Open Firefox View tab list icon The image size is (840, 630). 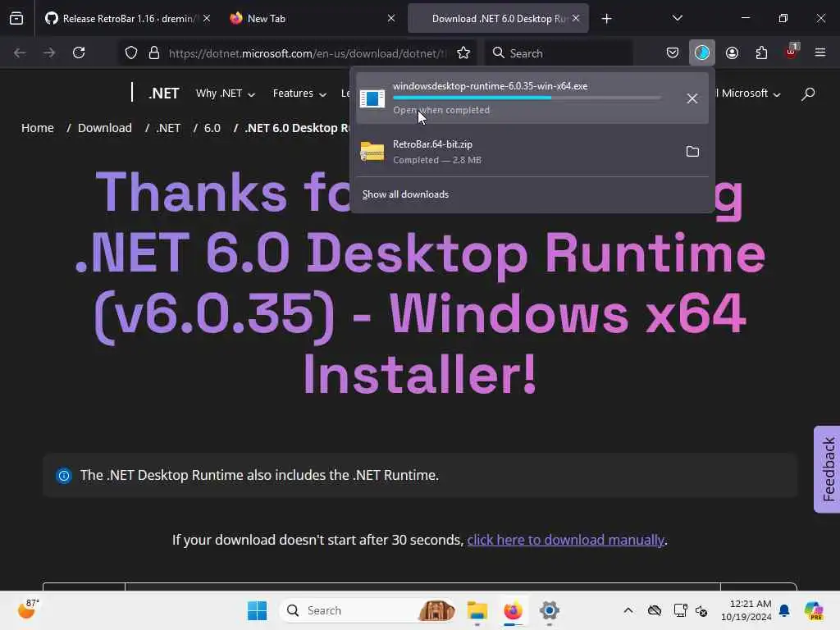coord(16,19)
